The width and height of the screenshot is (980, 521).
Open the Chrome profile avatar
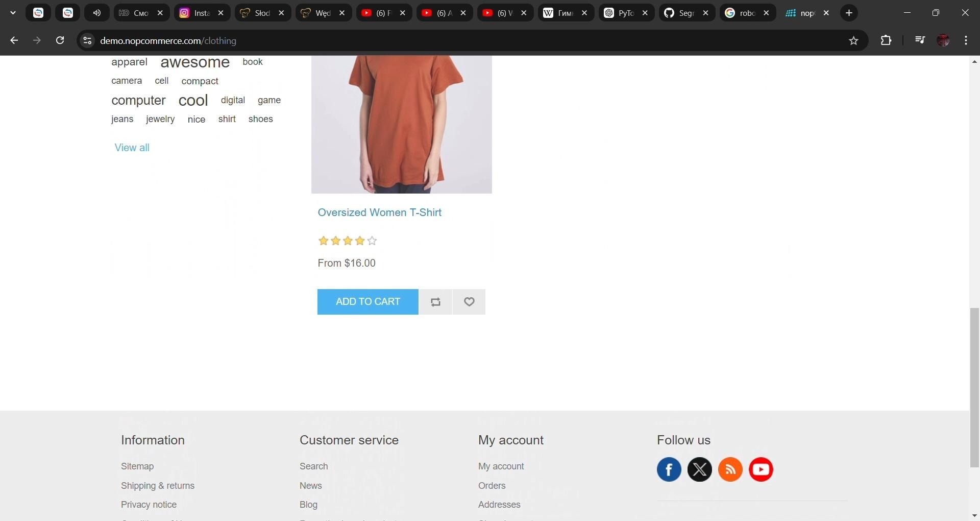(943, 40)
